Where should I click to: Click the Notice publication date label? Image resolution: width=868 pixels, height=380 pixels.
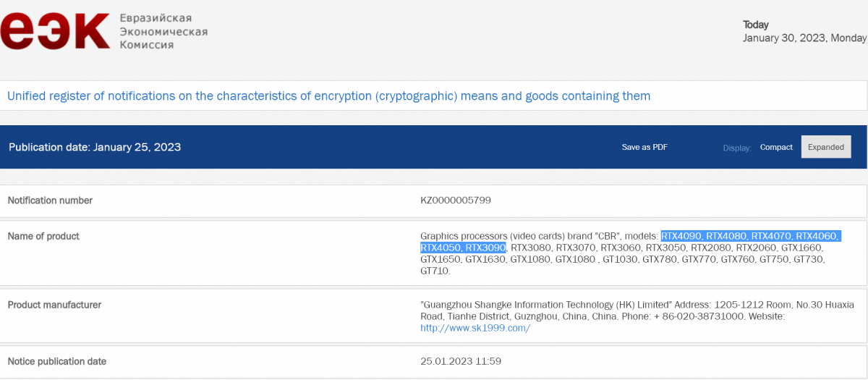[x=57, y=361]
